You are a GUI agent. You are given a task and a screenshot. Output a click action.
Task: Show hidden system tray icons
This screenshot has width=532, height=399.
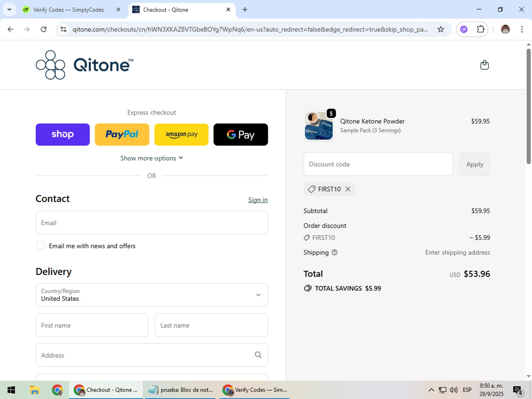(431, 390)
